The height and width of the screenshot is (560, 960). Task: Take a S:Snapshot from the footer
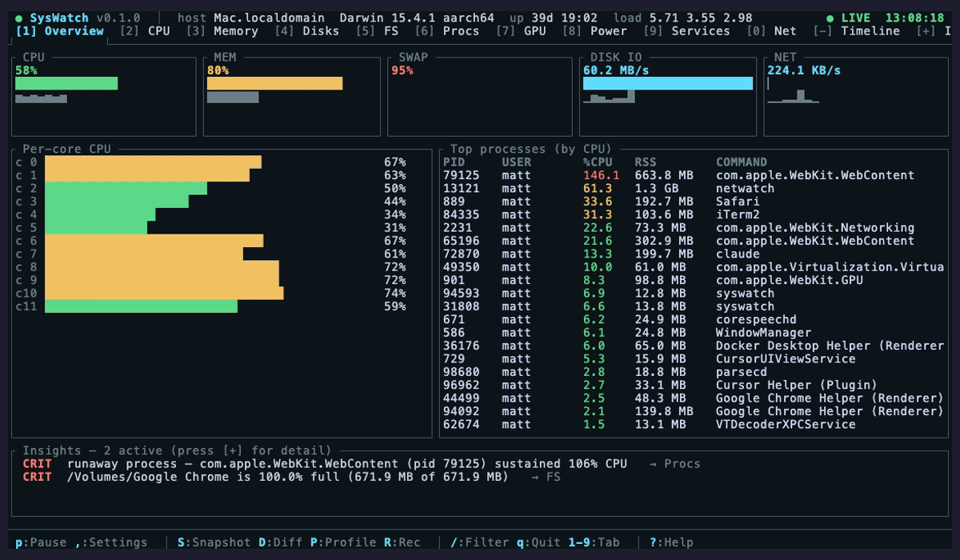point(214,542)
